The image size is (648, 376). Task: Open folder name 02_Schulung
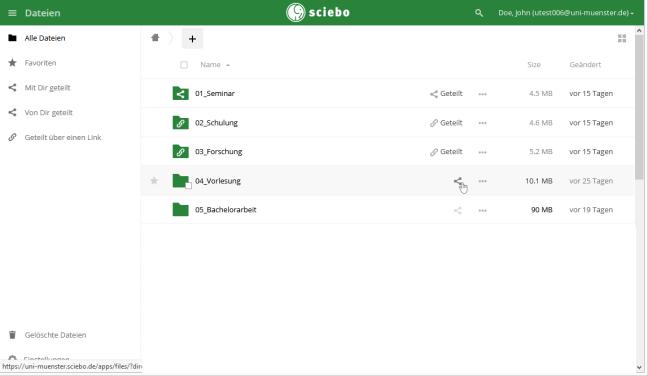coord(217,123)
